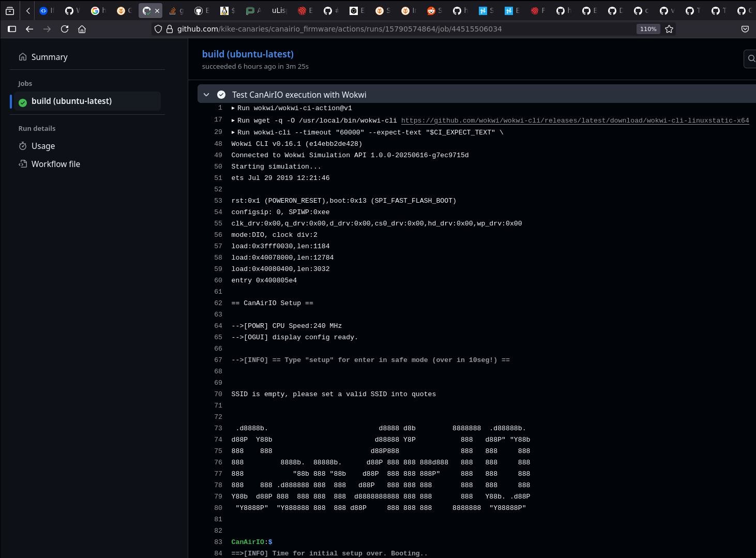Collapse the Test CanAirIO execution step

point(206,95)
